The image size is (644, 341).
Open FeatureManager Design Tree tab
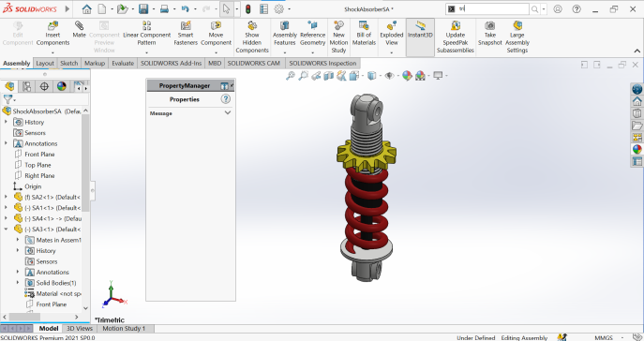(9, 86)
